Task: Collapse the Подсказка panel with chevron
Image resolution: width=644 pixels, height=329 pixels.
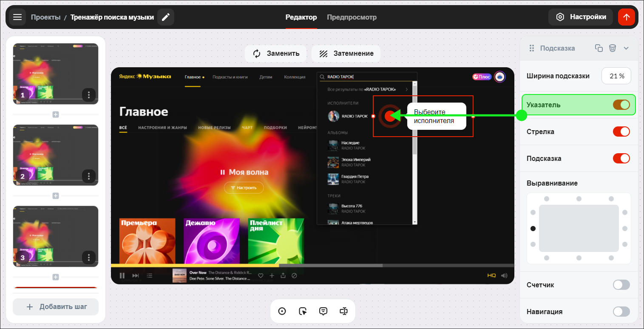Action: click(626, 48)
